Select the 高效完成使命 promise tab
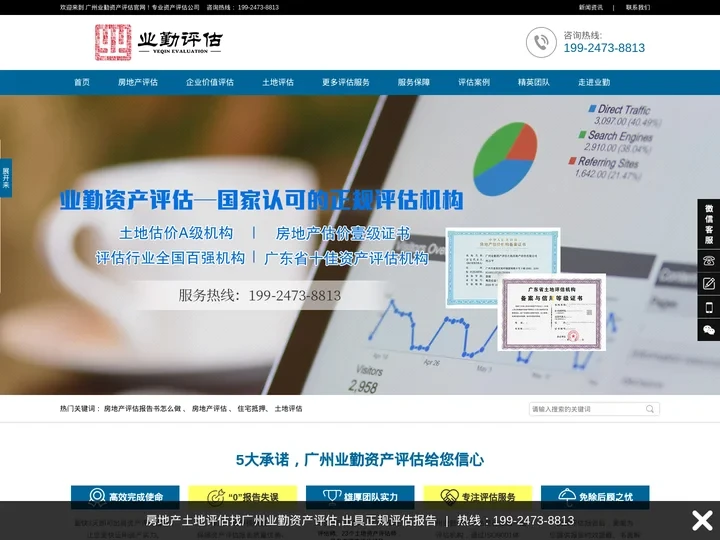Viewport: 720px width, 540px height. pos(125,497)
